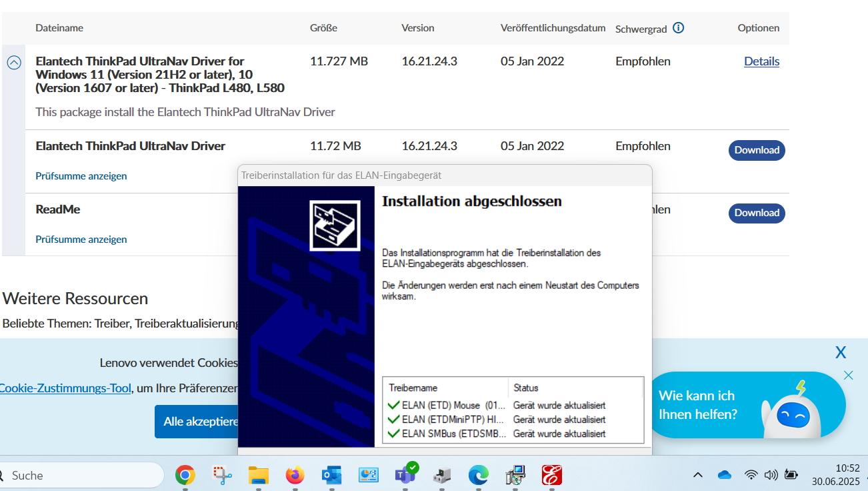Click the Optionen column header
Viewport: 868px width, 491px height.
click(759, 28)
